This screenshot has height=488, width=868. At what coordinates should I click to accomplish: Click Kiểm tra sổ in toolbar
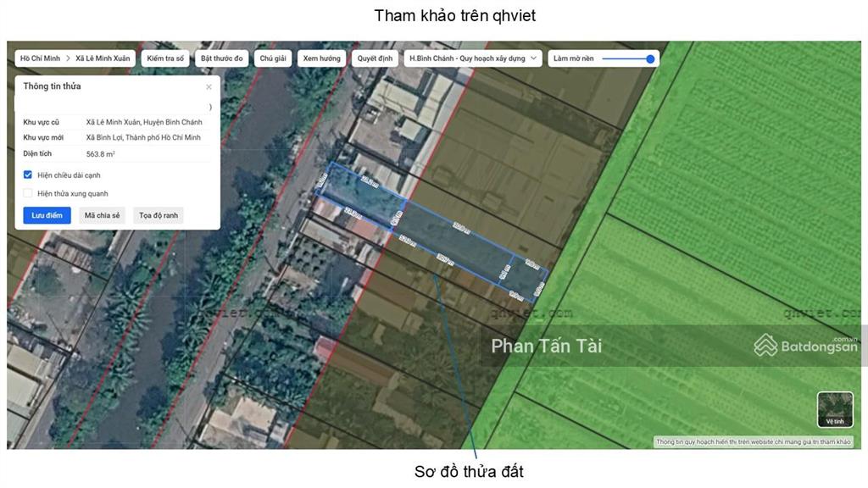tap(165, 58)
